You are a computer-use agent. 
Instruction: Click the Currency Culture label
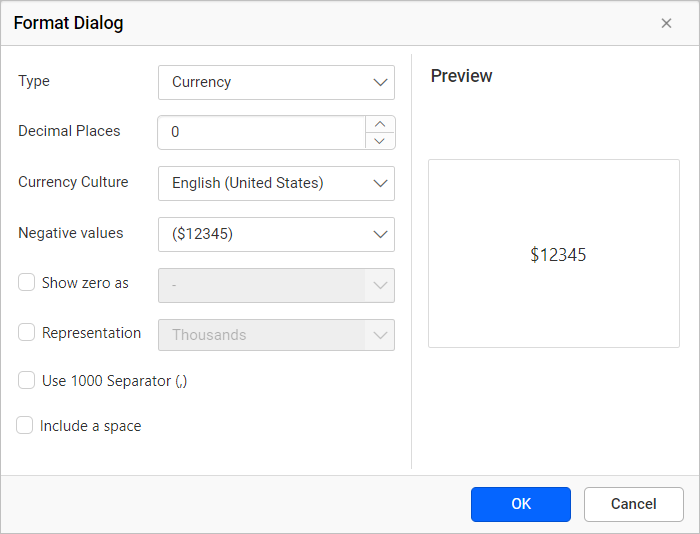pos(73,182)
